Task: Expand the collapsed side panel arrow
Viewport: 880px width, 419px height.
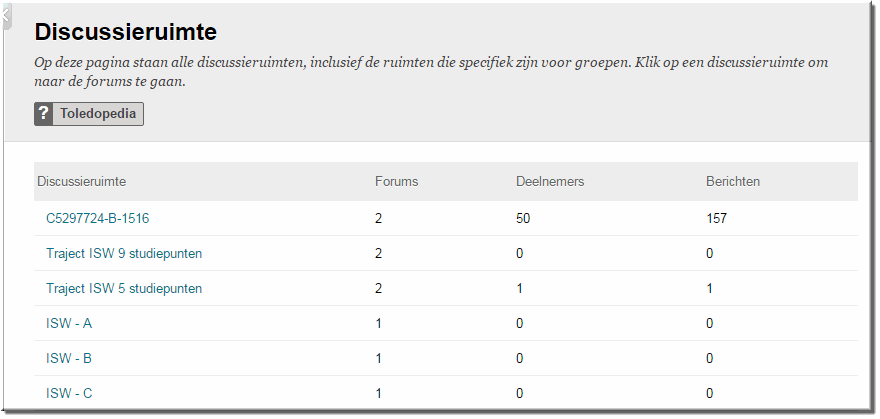Action: pyautogui.click(x=5, y=15)
